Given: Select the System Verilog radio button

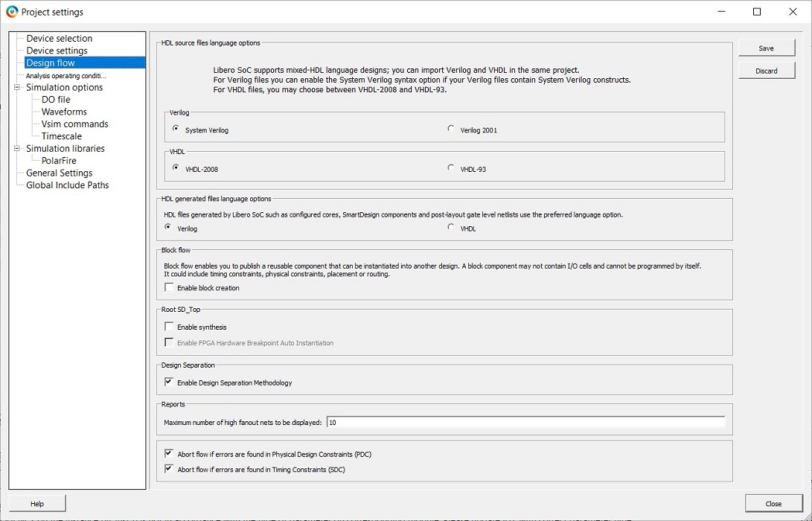Looking at the screenshot, I should pos(176,130).
